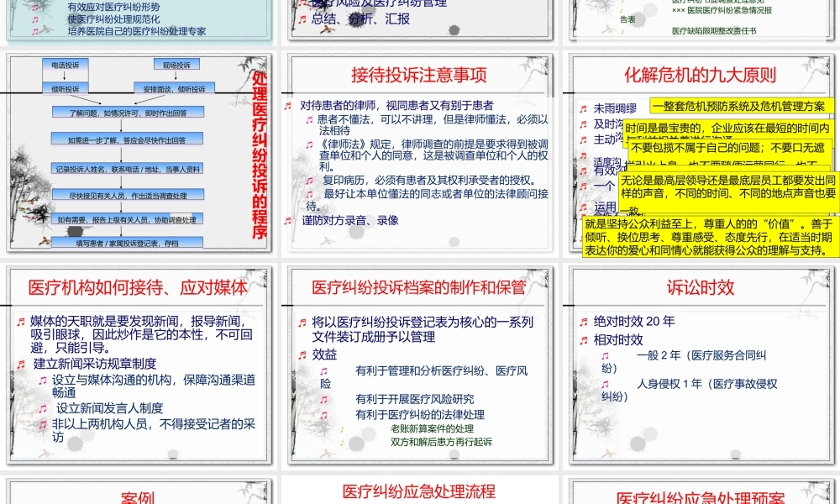Viewport: 840px width, 504px height.
Task: Click the 了解问题 flowchart step box
Action: [128, 113]
